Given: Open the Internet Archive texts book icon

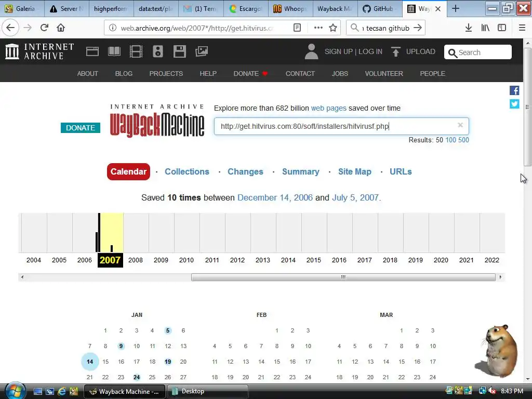Looking at the screenshot, I should (114, 51).
